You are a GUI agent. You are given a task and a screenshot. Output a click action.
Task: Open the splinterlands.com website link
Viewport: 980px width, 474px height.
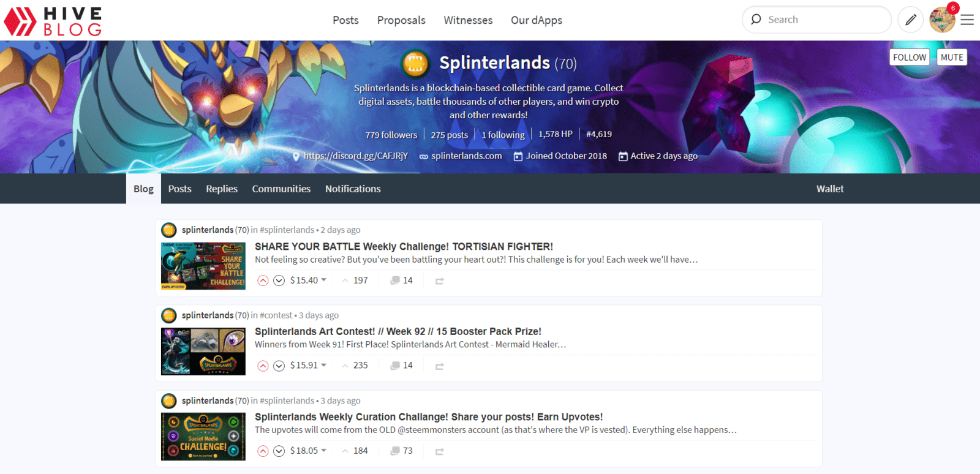[x=466, y=156]
